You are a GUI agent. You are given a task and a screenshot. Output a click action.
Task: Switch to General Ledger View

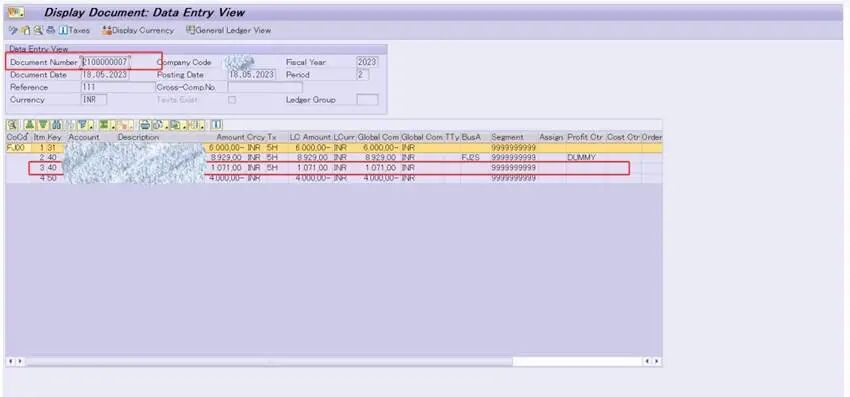click(x=228, y=30)
